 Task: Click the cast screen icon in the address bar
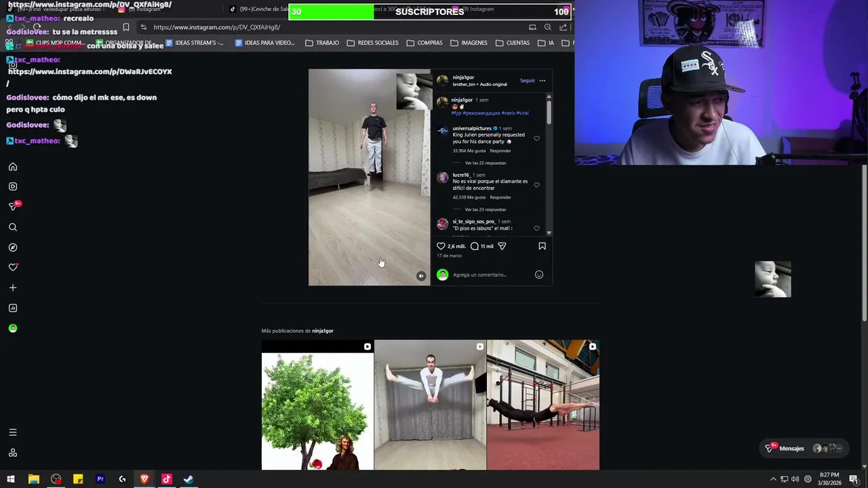(532, 27)
